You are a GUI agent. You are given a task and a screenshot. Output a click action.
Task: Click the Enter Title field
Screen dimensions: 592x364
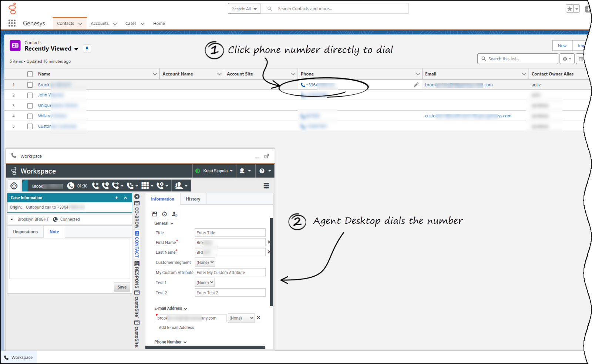(x=230, y=233)
